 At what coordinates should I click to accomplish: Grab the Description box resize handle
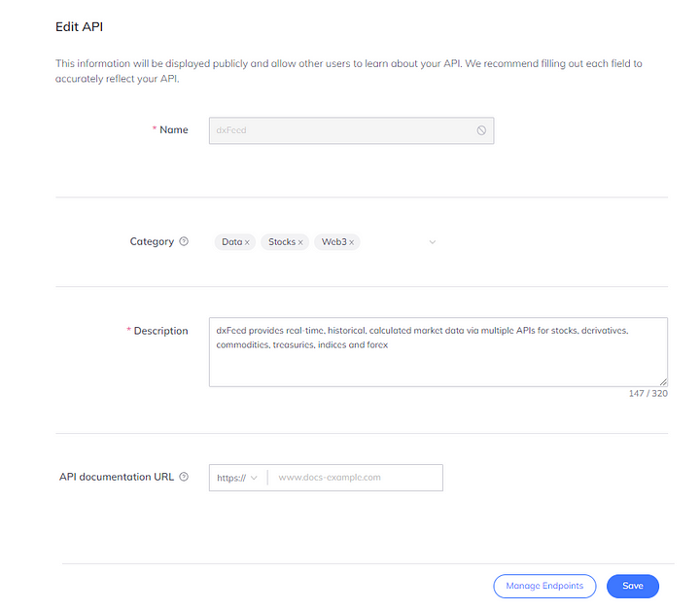[x=664, y=382]
